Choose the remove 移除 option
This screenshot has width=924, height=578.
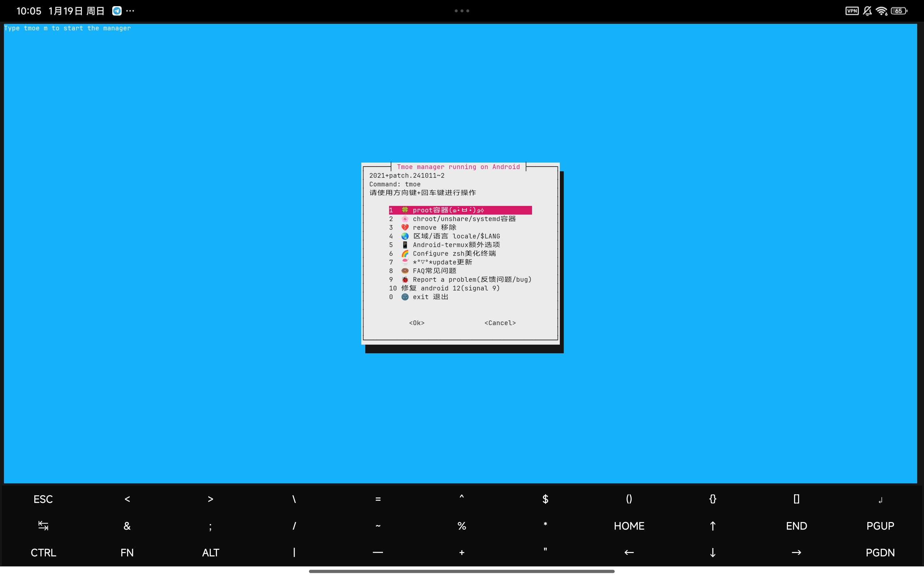point(423,228)
